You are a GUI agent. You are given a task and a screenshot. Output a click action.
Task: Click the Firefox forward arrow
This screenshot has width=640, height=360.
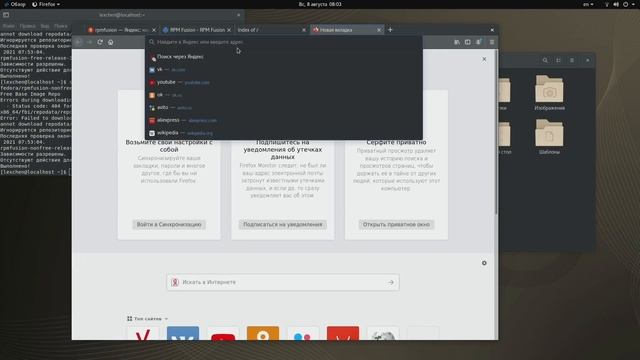click(x=89, y=42)
